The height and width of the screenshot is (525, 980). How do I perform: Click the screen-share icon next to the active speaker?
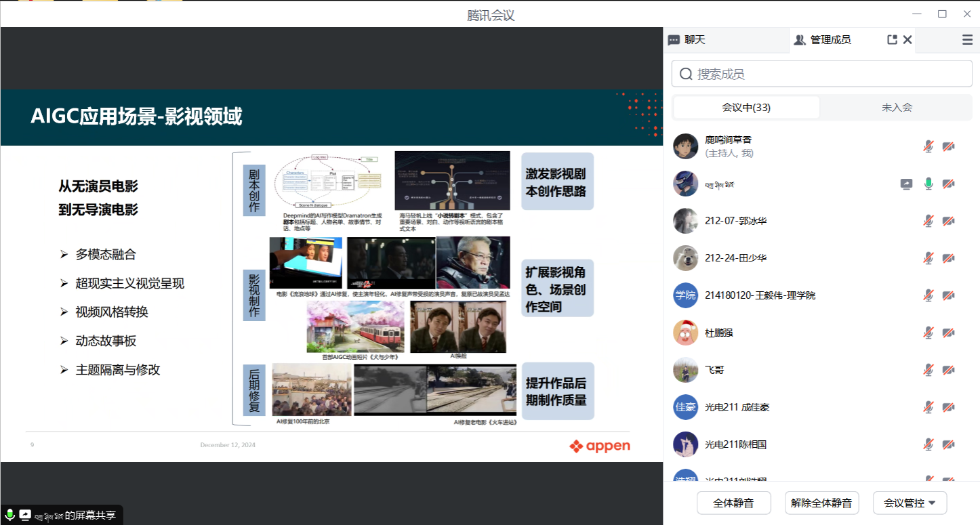point(906,184)
